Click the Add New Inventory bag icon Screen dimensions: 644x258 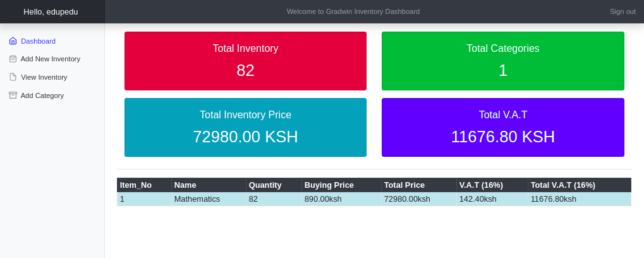13,59
